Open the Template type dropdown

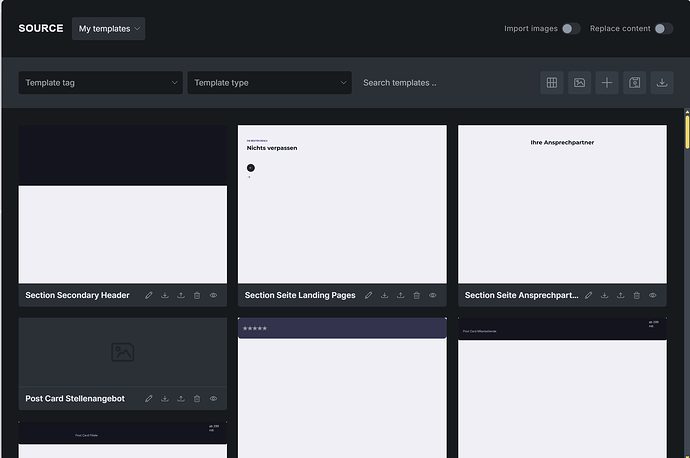[269, 83]
